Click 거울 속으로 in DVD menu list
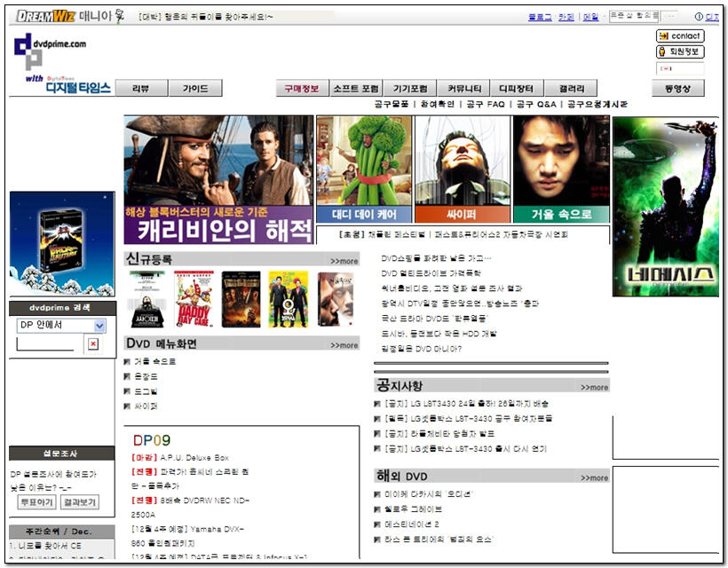This screenshot has width=728, height=568. coord(155,361)
